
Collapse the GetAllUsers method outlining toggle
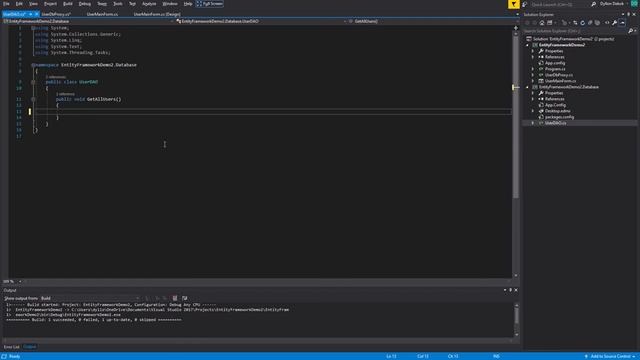click(x=33, y=99)
